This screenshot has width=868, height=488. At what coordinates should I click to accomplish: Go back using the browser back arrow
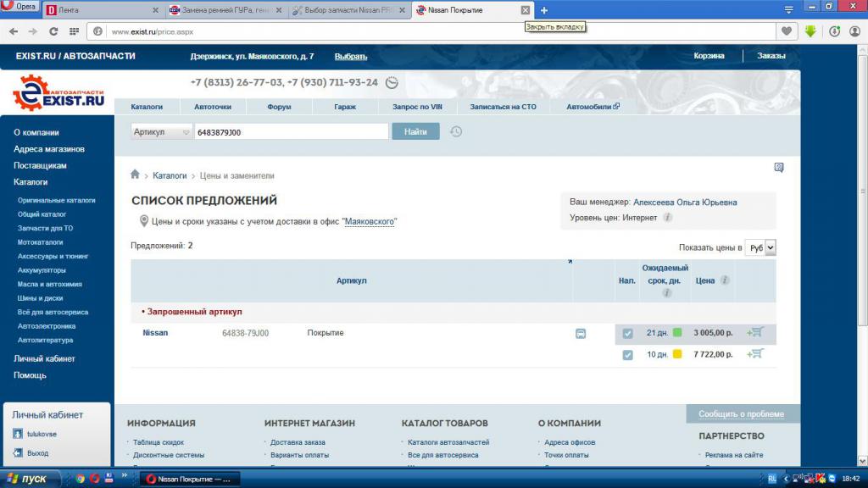click(x=14, y=31)
